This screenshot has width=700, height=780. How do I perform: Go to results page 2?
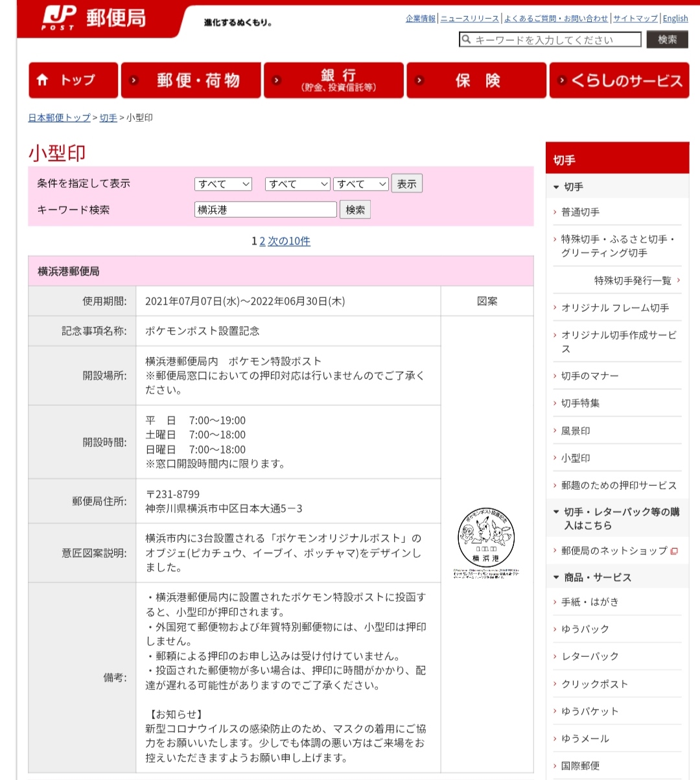click(x=262, y=241)
